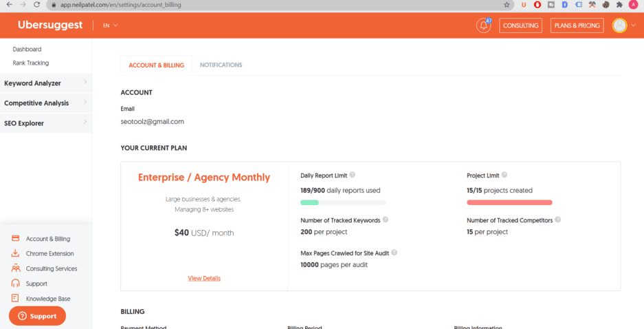This screenshot has width=644, height=329.
Task: Click the seotoolz@gmail.com email text
Action: [x=153, y=122]
